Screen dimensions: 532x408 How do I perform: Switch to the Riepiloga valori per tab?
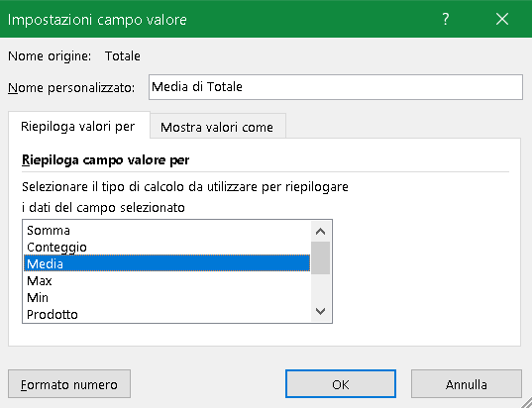[x=78, y=126]
